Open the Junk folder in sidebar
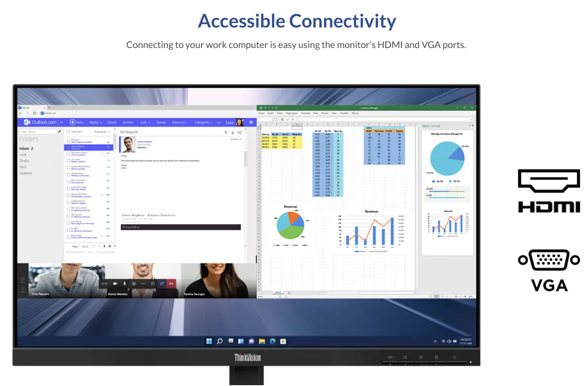This screenshot has height=386, width=588. point(23,154)
